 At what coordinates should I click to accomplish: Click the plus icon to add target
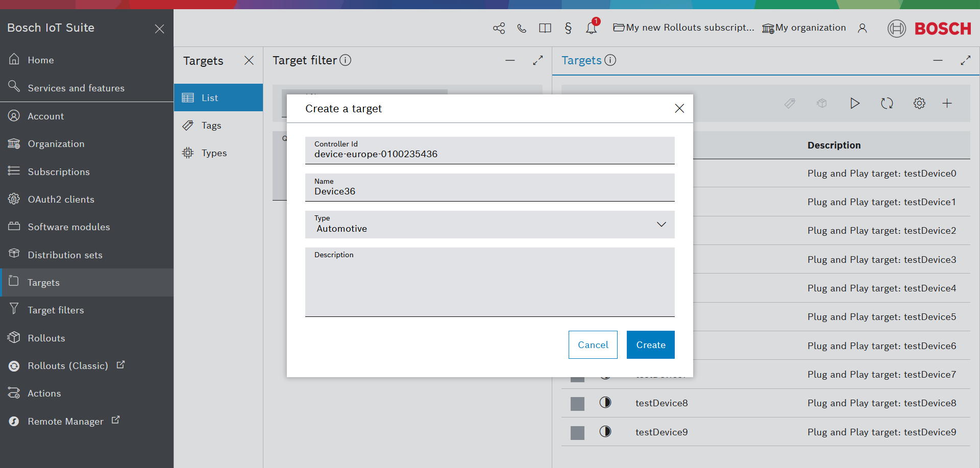(x=947, y=104)
